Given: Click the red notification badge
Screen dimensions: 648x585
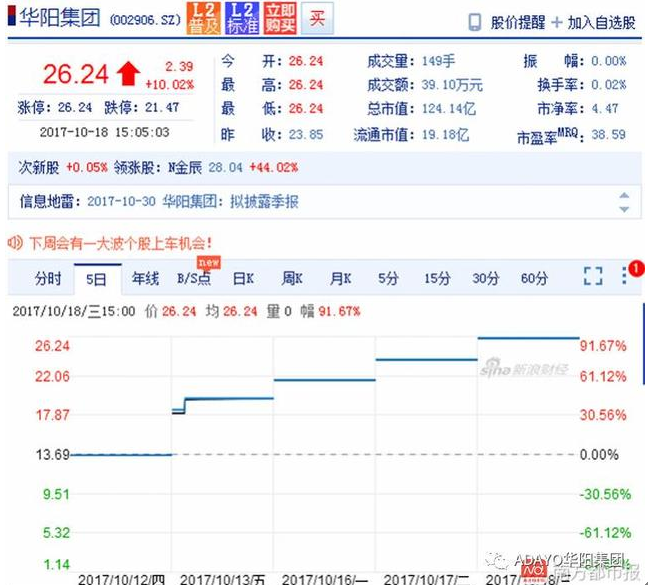Looking at the screenshot, I should [x=636, y=269].
